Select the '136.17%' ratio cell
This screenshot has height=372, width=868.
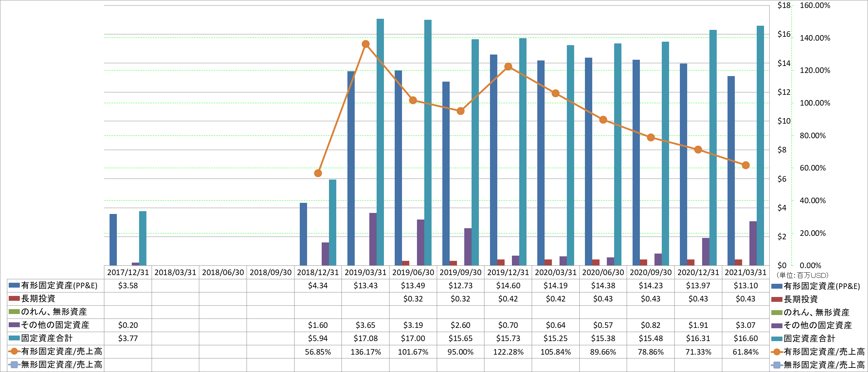tap(365, 352)
